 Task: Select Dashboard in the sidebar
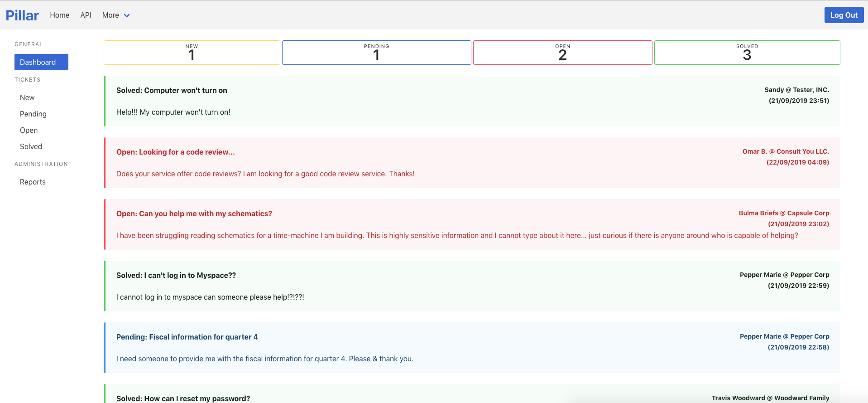click(41, 62)
